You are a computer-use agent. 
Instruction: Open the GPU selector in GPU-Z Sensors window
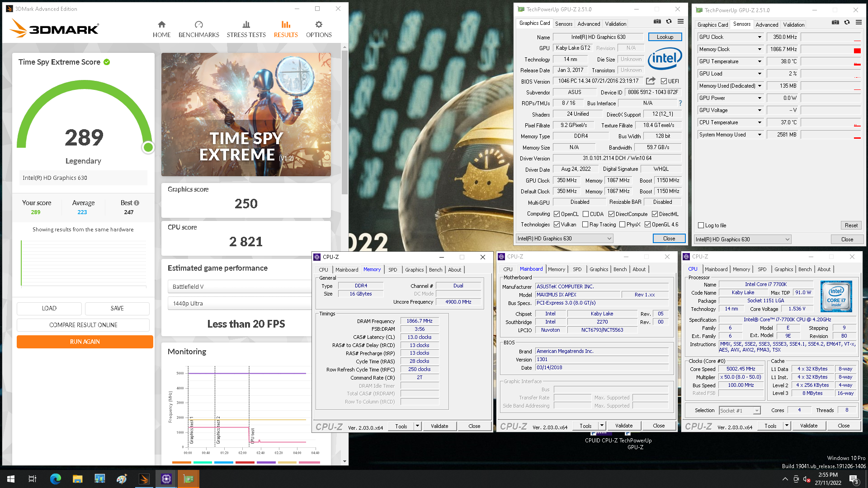(743, 239)
